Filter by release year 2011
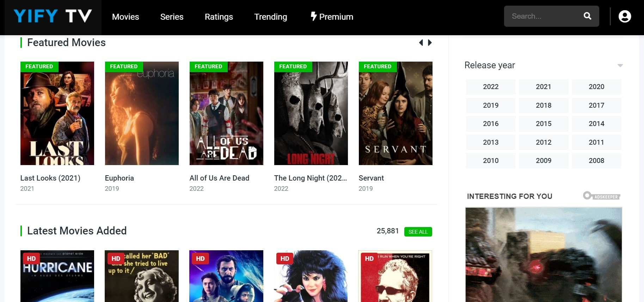 596,142
